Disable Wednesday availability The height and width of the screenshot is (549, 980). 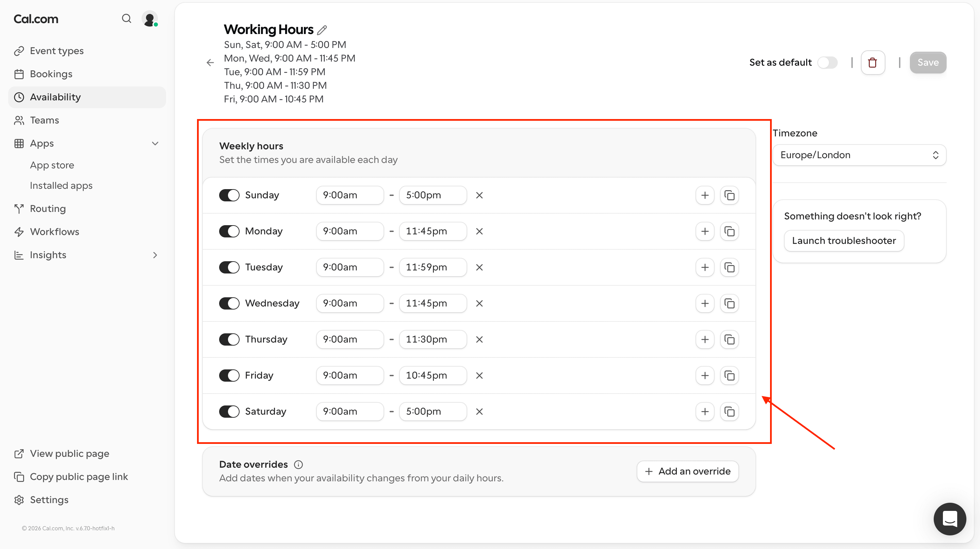(x=229, y=303)
